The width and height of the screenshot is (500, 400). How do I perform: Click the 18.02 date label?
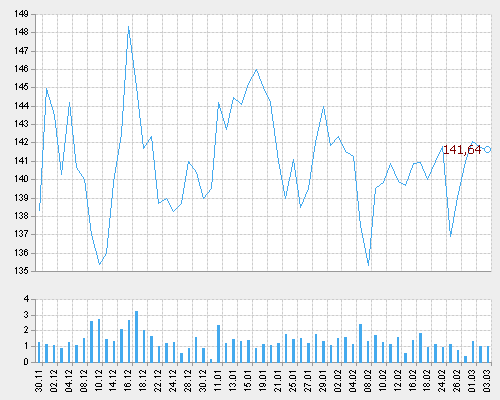point(428,381)
